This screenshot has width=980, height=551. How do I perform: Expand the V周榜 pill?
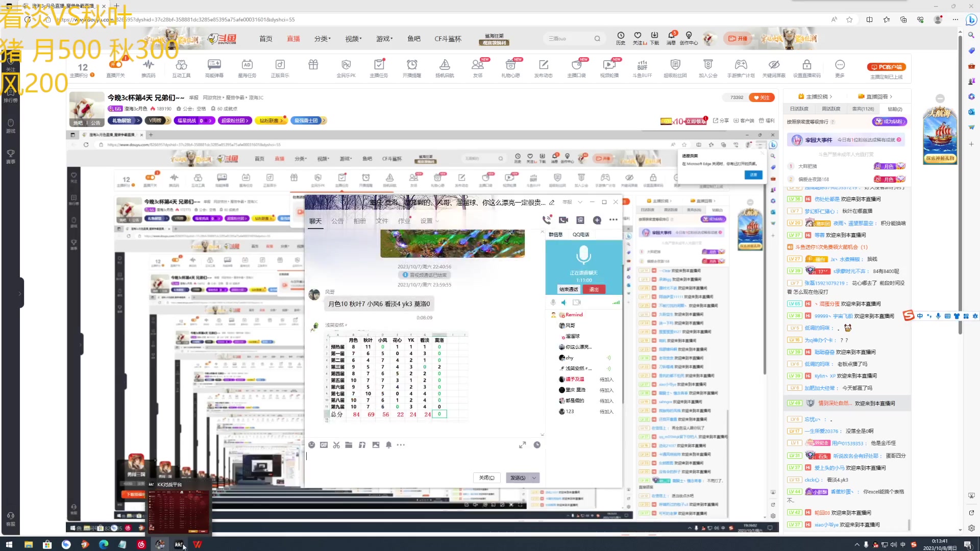click(x=157, y=120)
